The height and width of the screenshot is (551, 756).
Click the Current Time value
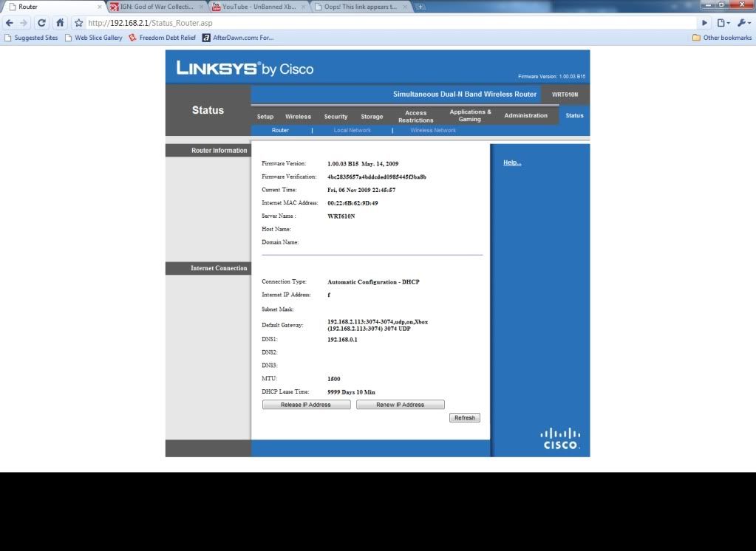pos(361,190)
